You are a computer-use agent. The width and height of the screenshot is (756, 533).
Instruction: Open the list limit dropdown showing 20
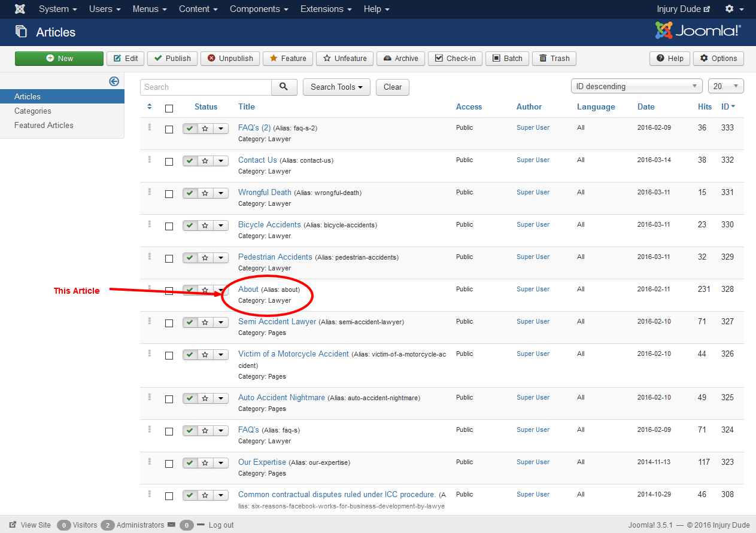click(725, 86)
